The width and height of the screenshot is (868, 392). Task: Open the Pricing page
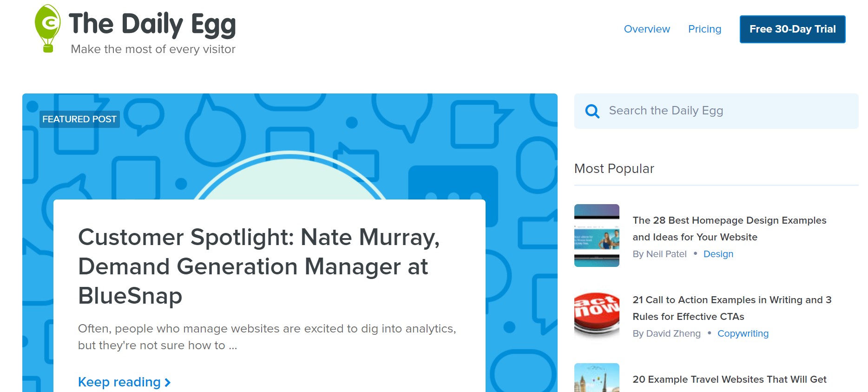point(704,29)
